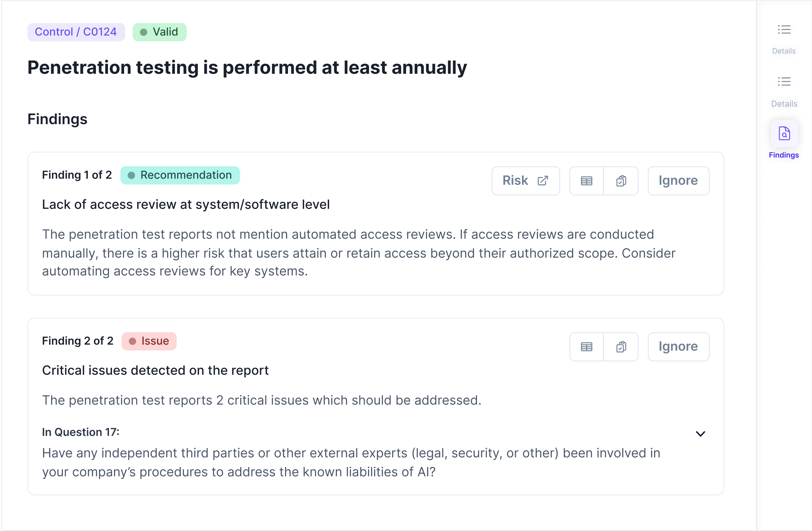Click the penetration testing control page title
The width and height of the screenshot is (812, 531).
point(247,67)
